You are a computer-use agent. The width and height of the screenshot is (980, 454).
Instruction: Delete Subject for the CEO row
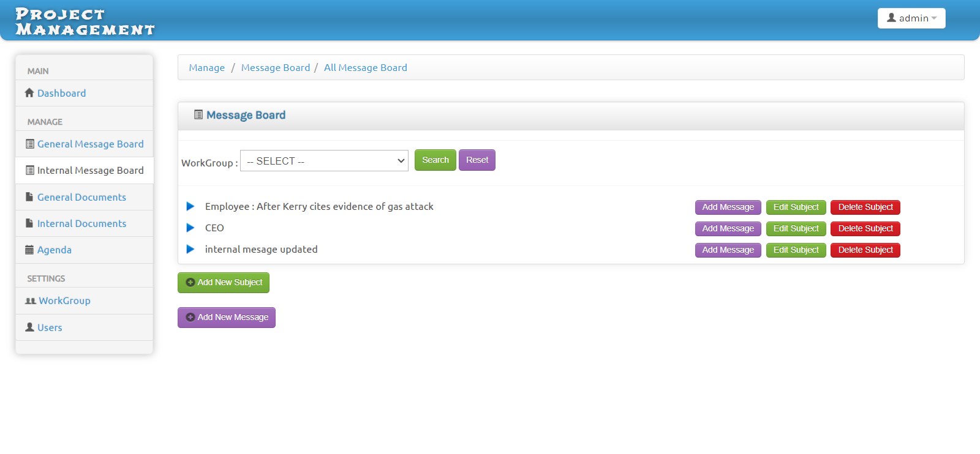tap(865, 229)
